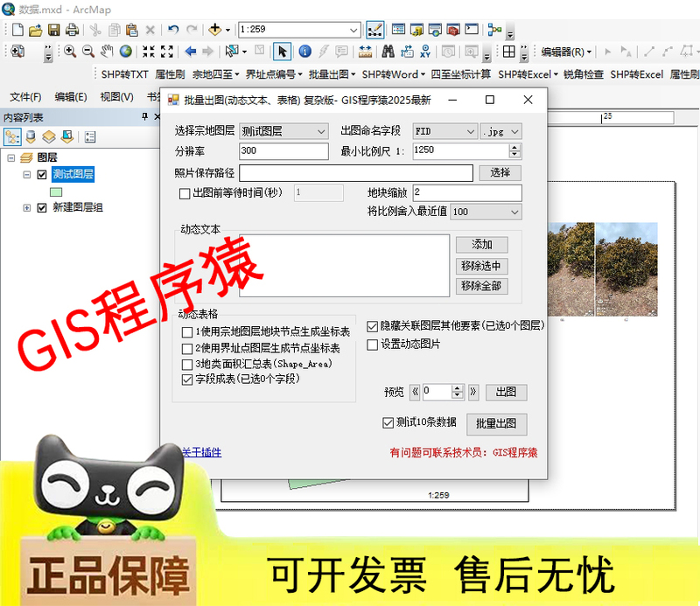Open the 视图(V) menu
Screen dimensions: 700x606
pyautogui.click(x=116, y=97)
